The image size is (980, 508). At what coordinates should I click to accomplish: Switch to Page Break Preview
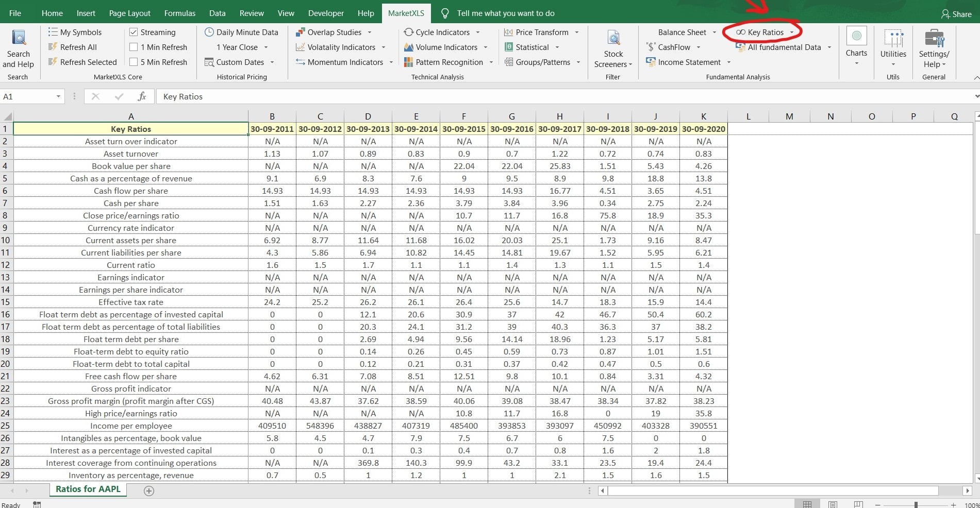(x=858, y=505)
